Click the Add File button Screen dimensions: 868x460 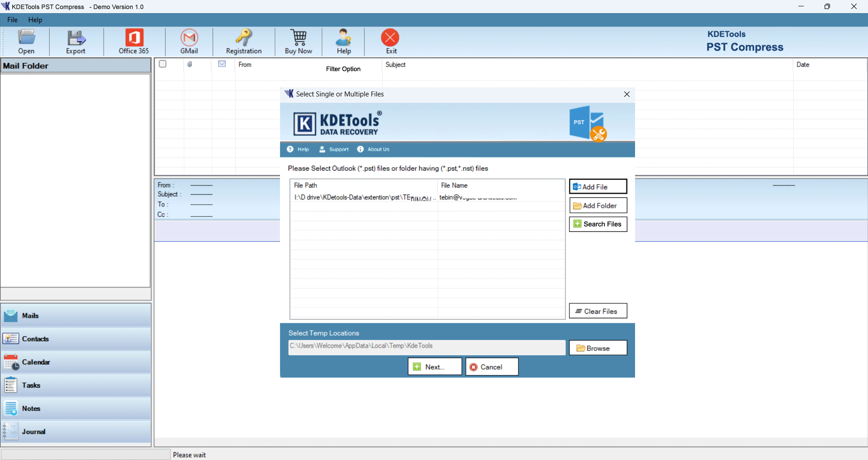[x=598, y=187]
